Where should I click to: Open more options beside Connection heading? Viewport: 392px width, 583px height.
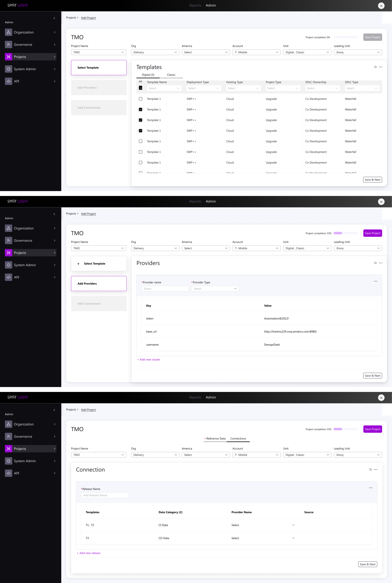375,470
